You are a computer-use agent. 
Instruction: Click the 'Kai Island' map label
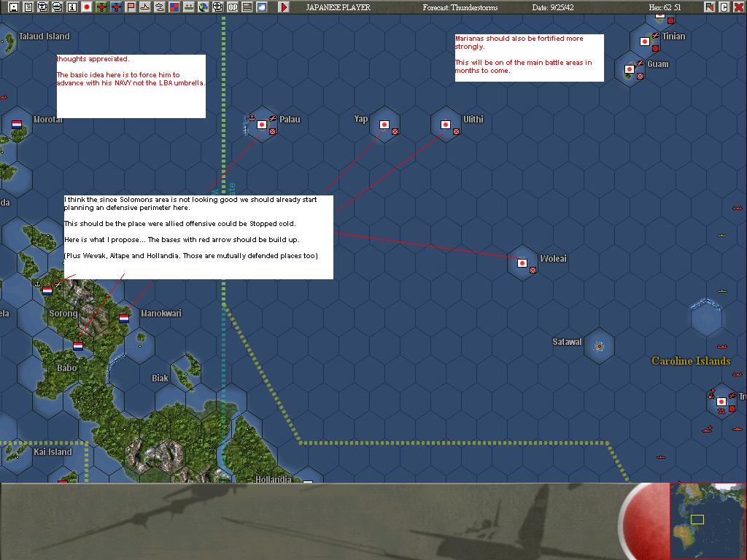pyautogui.click(x=53, y=451)
